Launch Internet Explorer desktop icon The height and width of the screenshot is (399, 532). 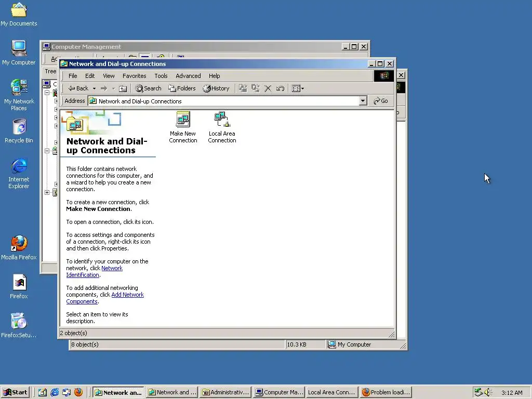[x=19, y=174]
